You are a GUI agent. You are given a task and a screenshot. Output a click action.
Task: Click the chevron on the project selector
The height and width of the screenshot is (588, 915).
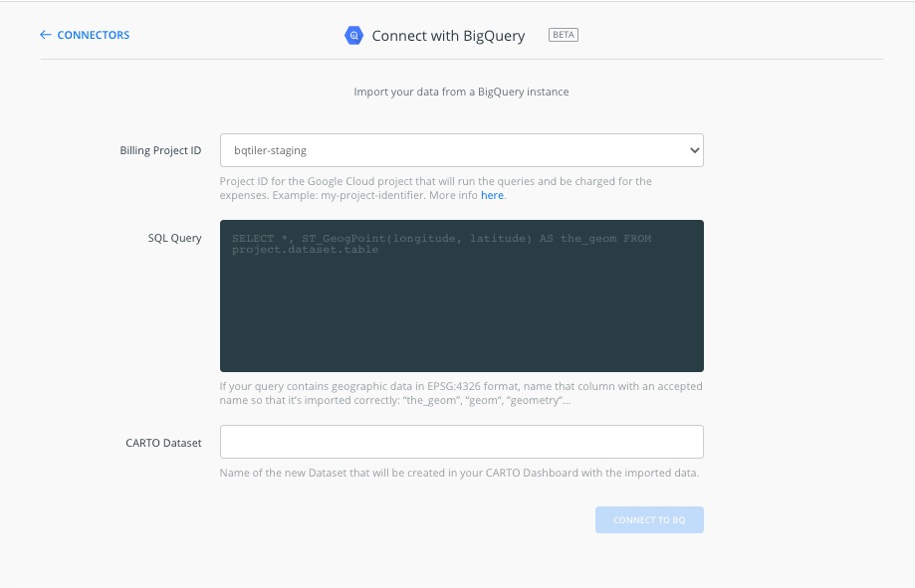694,150
